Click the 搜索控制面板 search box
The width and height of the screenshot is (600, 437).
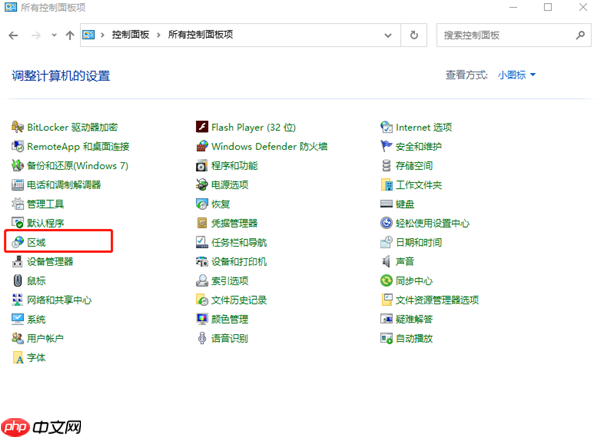[514, 35]
